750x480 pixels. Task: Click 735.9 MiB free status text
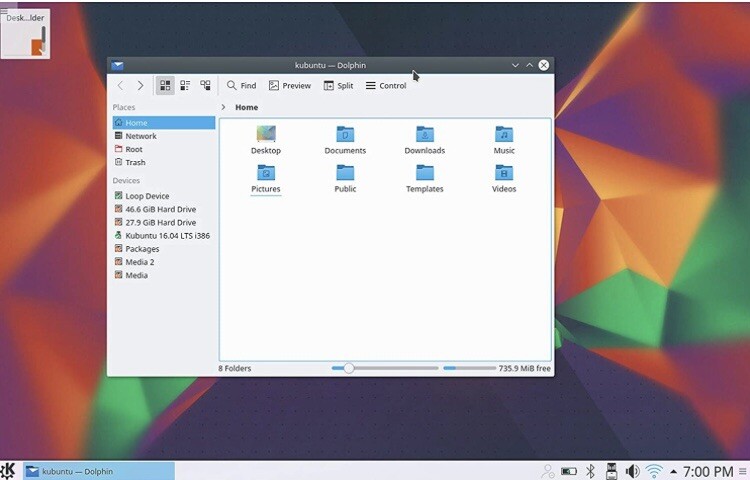(524, 369)
